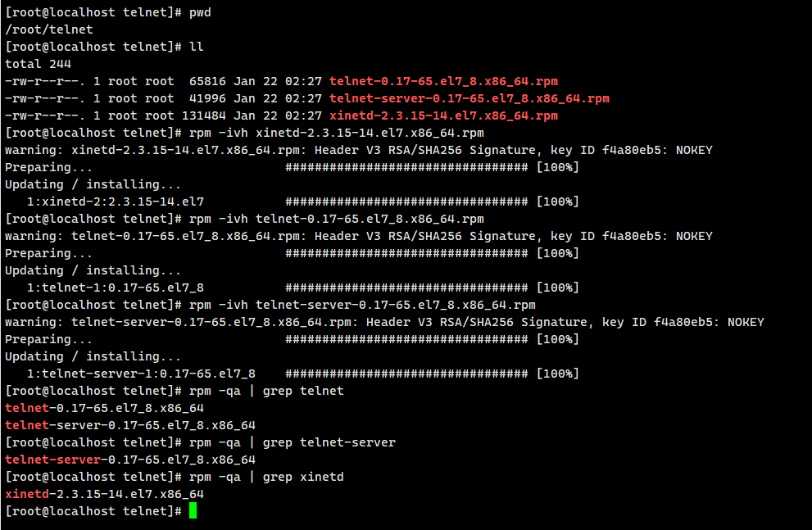Viewport: 812px width, 530px height.
Task: Click NOKEY in the xinetd signature warning
Action: coord(693,150)
